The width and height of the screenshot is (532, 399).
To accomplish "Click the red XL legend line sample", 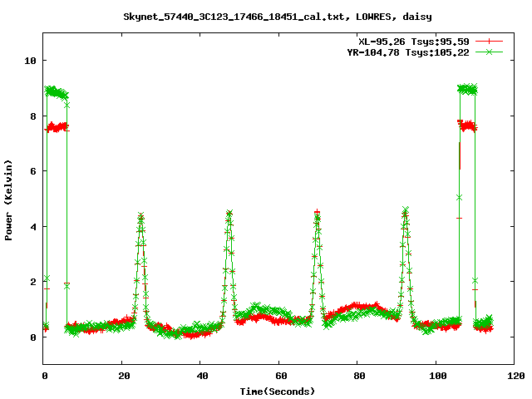I will pos(489,42).
